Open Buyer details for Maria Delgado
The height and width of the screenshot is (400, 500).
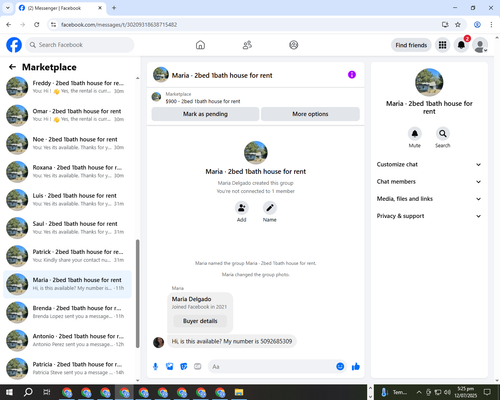[x=200, y=321]
